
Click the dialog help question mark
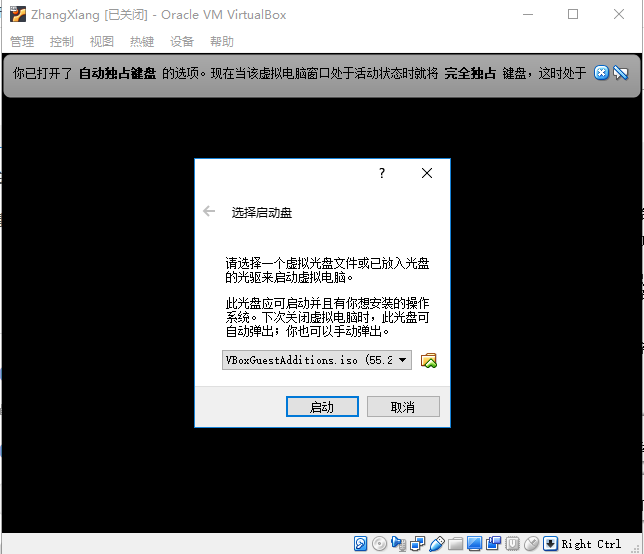(x=382, y=173)
